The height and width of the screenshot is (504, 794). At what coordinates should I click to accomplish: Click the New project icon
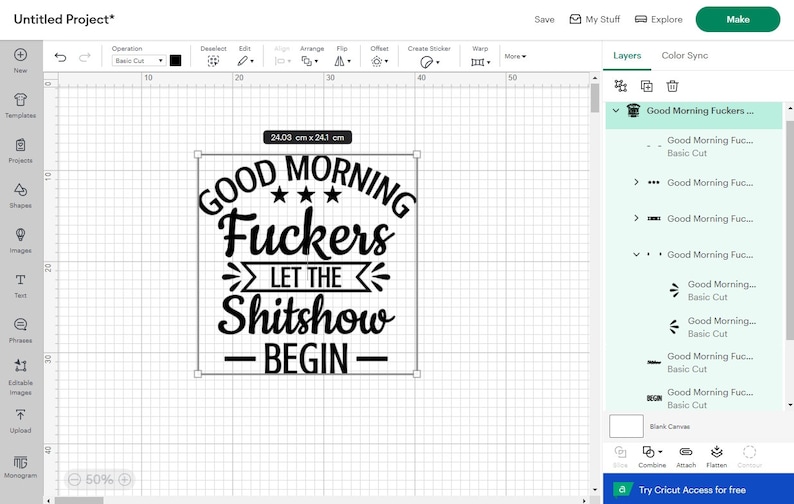[x=20, y=55]
